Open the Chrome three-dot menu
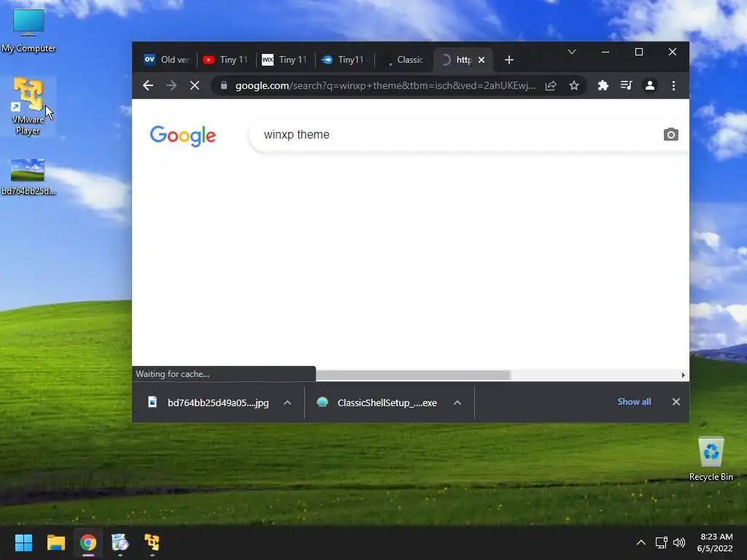 click(673, 86)
